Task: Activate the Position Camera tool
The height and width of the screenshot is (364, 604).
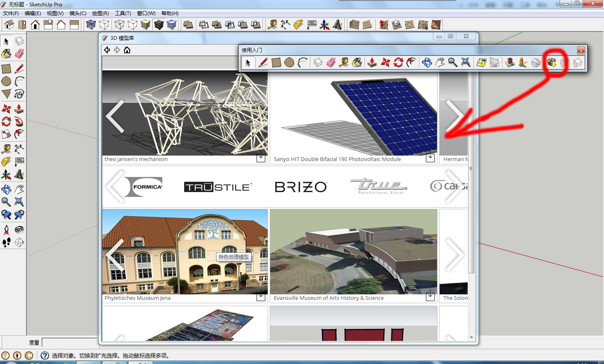Action: click(6, 229)
